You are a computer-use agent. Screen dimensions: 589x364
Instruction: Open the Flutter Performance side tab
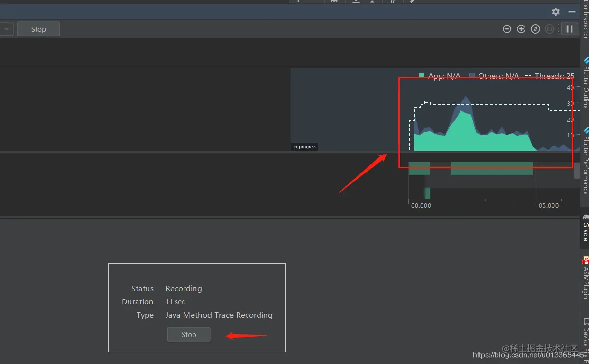tap(585, 161)
